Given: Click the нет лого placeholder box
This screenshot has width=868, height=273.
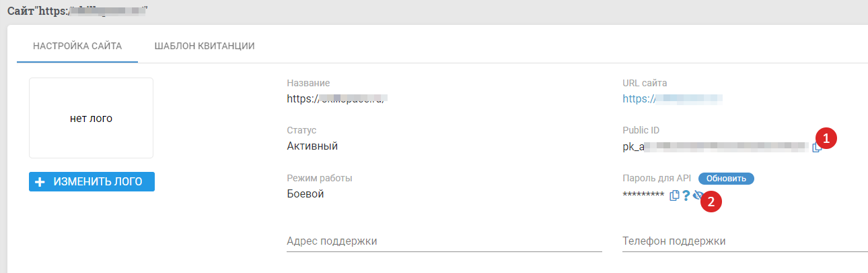Looking at the screenshot, I should [x=91, y=118].
